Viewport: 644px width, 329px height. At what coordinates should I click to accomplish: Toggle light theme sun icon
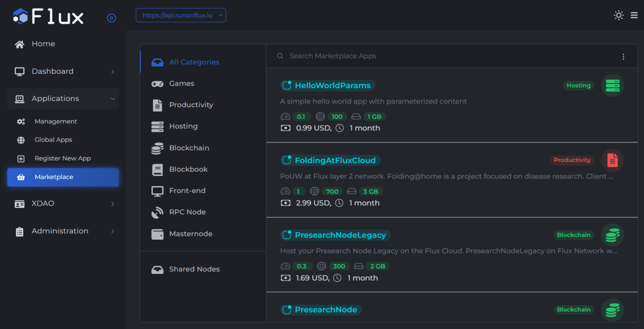[x=619, y=15]
